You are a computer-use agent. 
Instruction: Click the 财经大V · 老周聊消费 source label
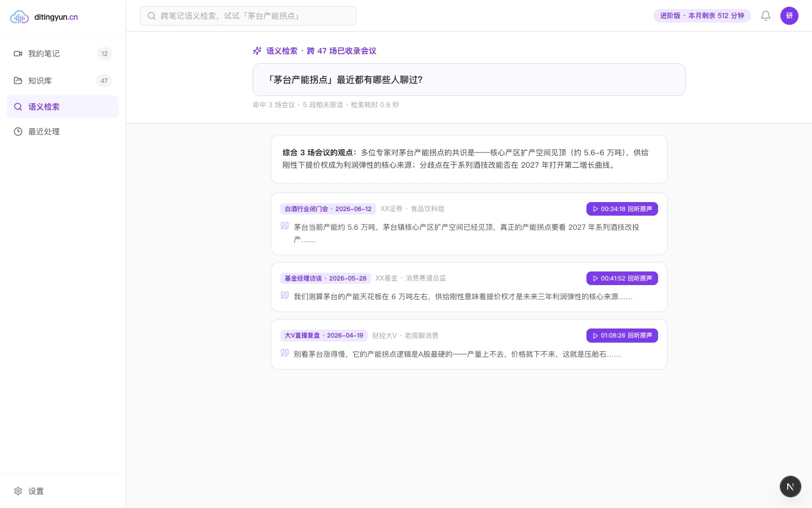(x=405, y=336)
